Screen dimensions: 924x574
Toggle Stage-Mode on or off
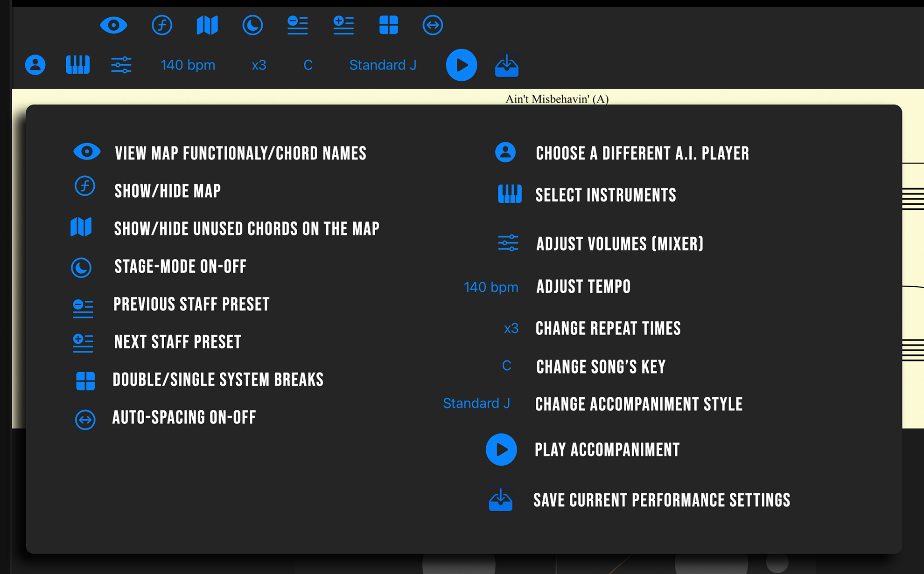pyautogui.click(x=82, y=267)
